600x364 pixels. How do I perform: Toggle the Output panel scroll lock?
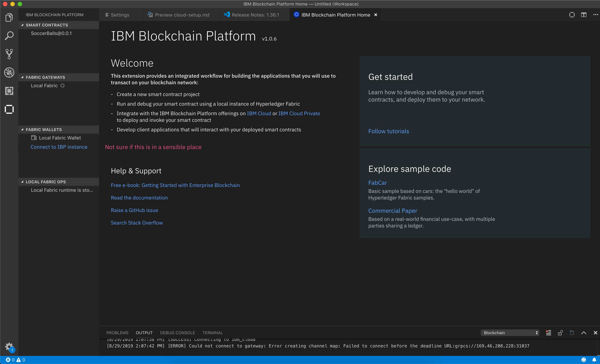(x=560, y=333)
